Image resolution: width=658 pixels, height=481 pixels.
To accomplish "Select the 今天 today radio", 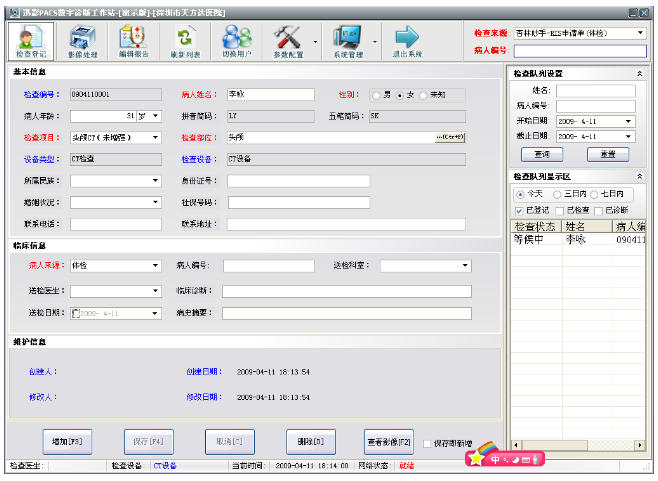I will [x=520, y=194].
